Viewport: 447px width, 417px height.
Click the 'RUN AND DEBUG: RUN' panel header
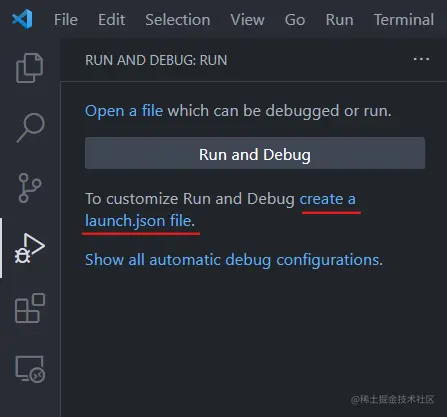156,60
